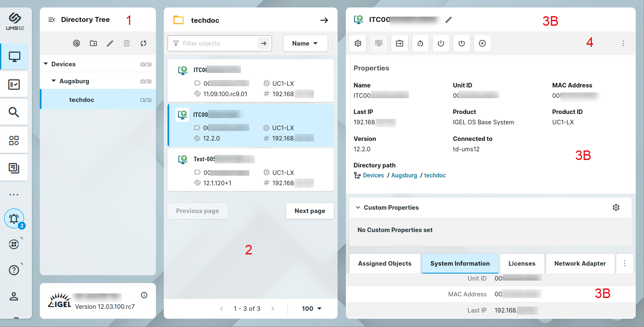Click the Augsburg directory path link

(404, 175)
